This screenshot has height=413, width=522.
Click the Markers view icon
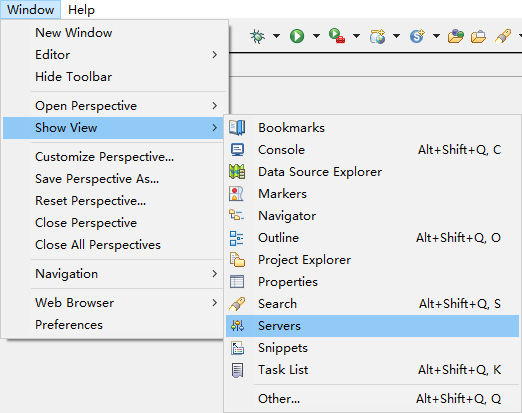[236, 194]
